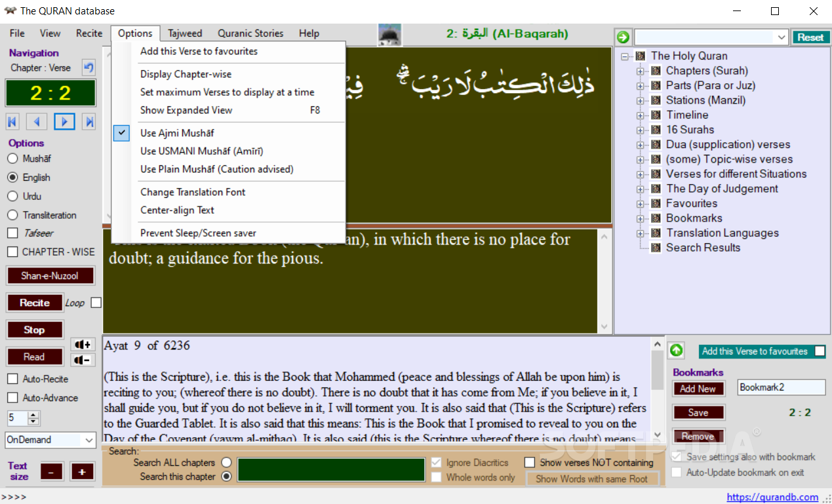Screen dimensions: 832x504
Task: Click the translation panel scroll down arrow
Action: 604,326
